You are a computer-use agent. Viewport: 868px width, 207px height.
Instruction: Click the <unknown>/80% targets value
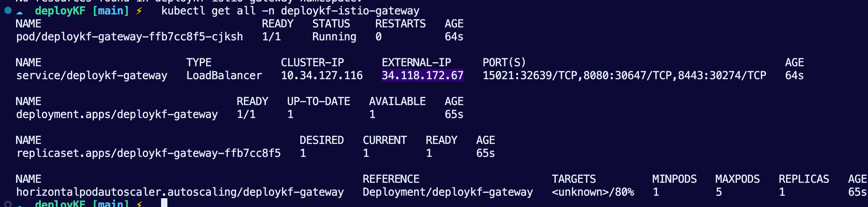[592, 192]
